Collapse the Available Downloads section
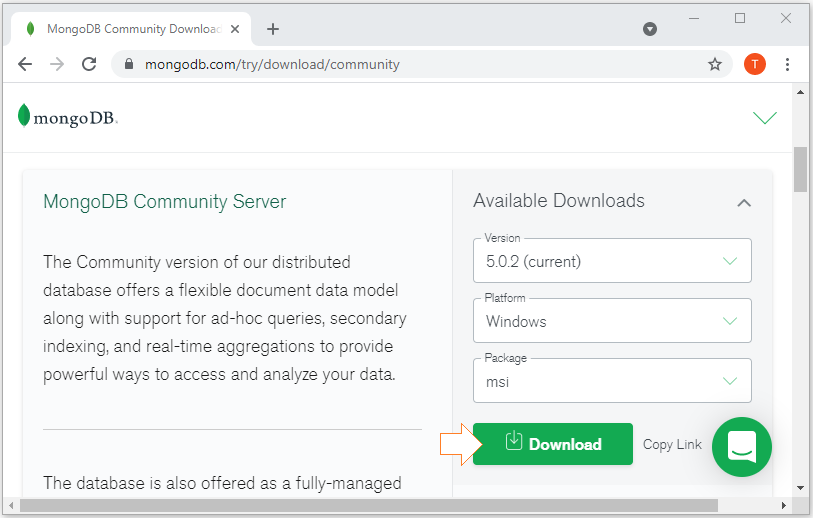Viewport: 813px width, 518px height. pyautogui.click(x=744, y=203)
